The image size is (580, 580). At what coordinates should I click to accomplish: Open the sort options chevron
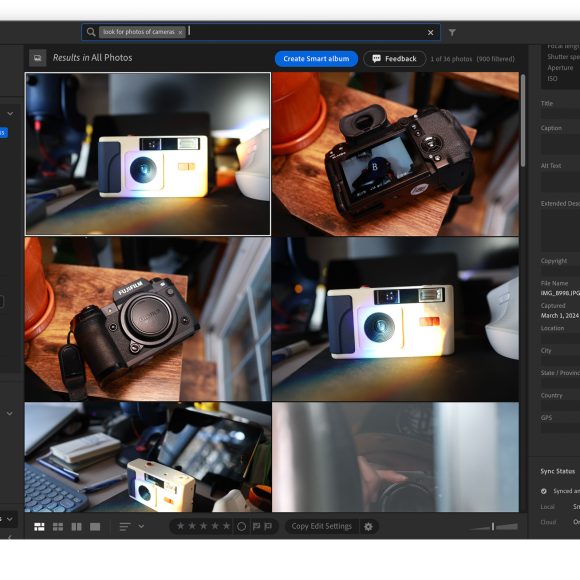[x=141, y=526]
